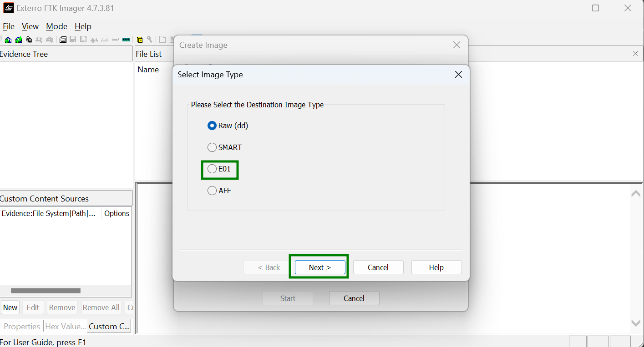Click the Create Disk Image toolbar icon
The height and width of the screenshot is (347, 644).
[x=63, y=40]
